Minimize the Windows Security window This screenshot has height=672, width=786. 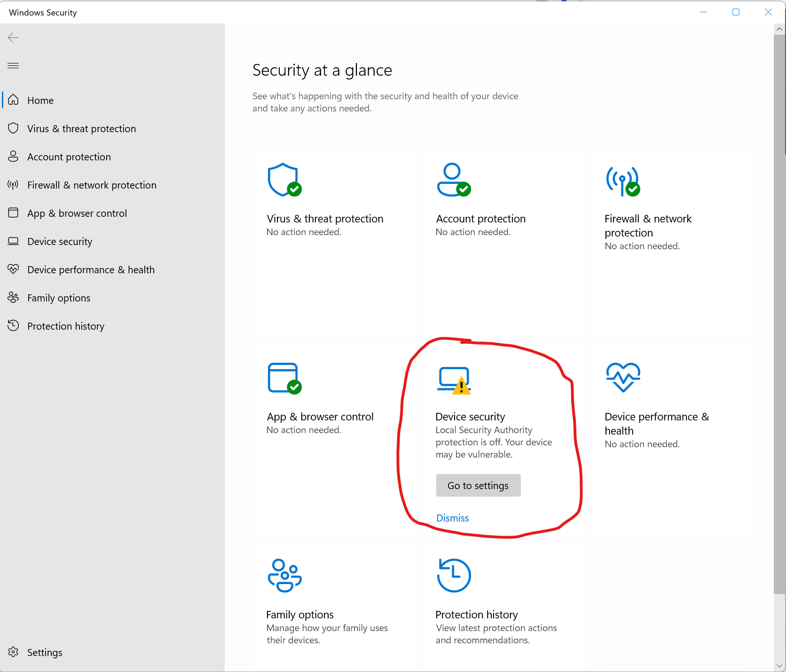point(703,12)
